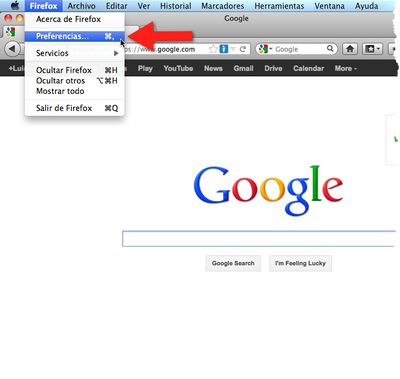Screen dimensions: 400x379
Task: Open Play in the Google bar
Action: click(x=145, y=68)
